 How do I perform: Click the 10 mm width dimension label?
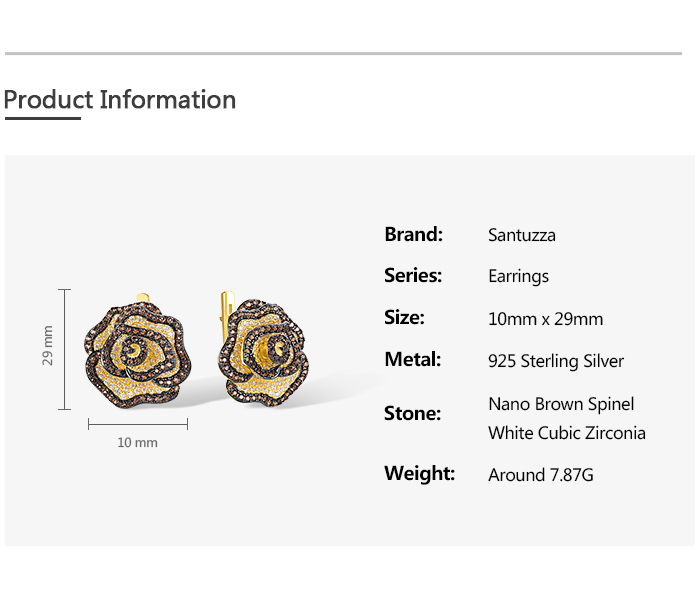[137, 442]
